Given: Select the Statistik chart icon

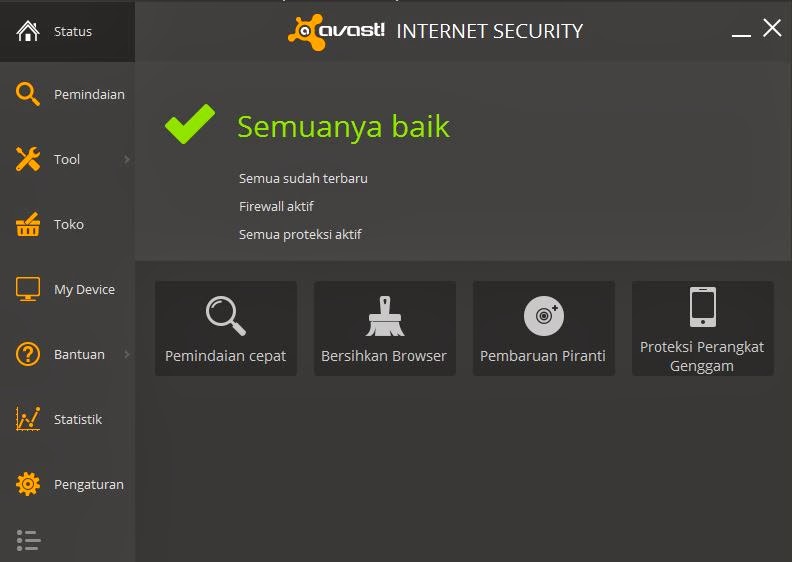Looking at the screenshot, I should tap(28, 419).
